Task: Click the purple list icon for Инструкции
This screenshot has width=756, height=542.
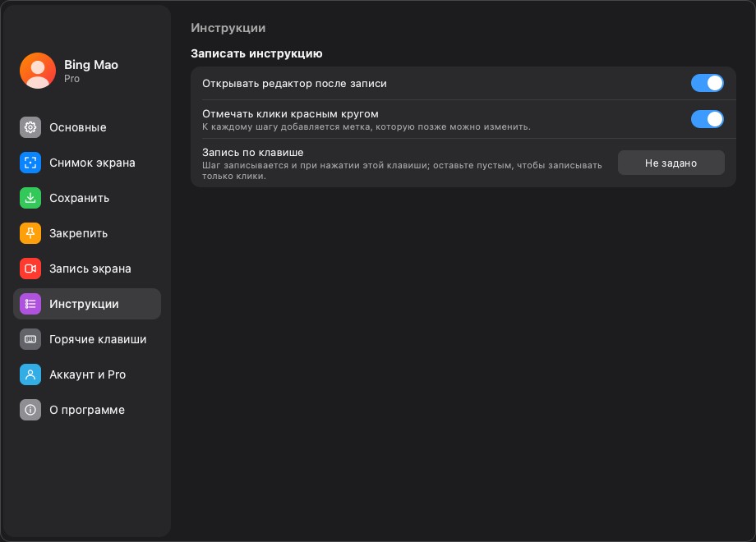Action: [x=30, y=304]
